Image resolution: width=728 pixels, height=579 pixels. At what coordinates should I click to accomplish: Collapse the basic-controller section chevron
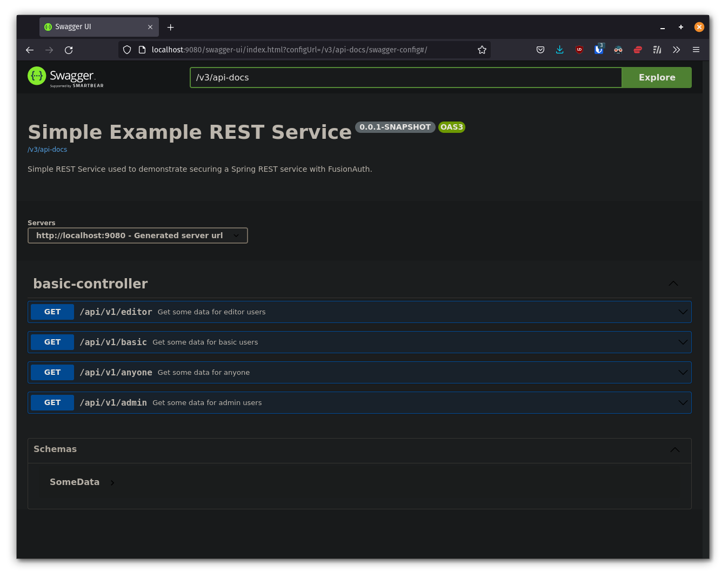tap(673, 284)
